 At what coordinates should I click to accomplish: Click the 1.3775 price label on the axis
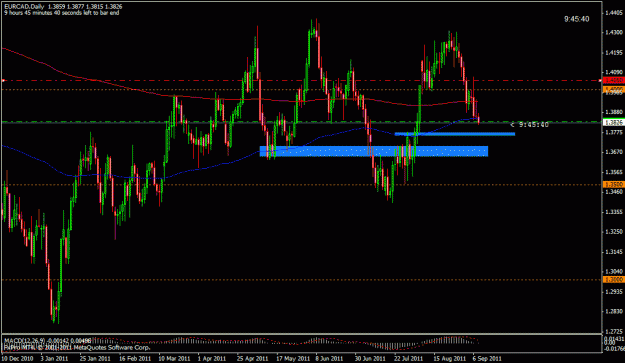[614, 132]
